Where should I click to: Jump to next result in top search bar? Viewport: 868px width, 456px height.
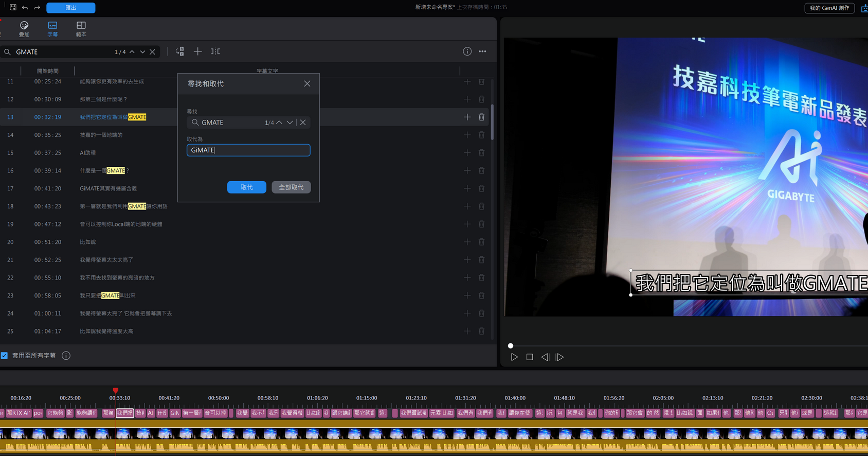(x=142, y=52)
